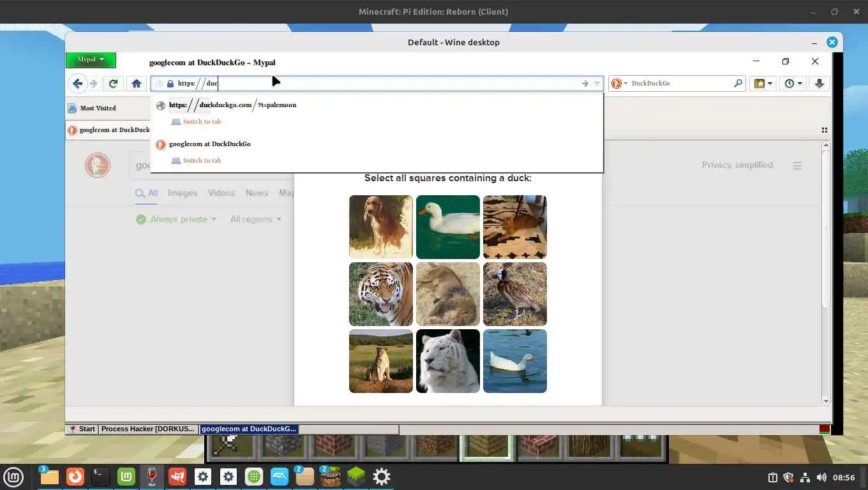Click the browser Forward arrow button
The height and width of the screenshot is (490, 868).
(x=94, y=84)
